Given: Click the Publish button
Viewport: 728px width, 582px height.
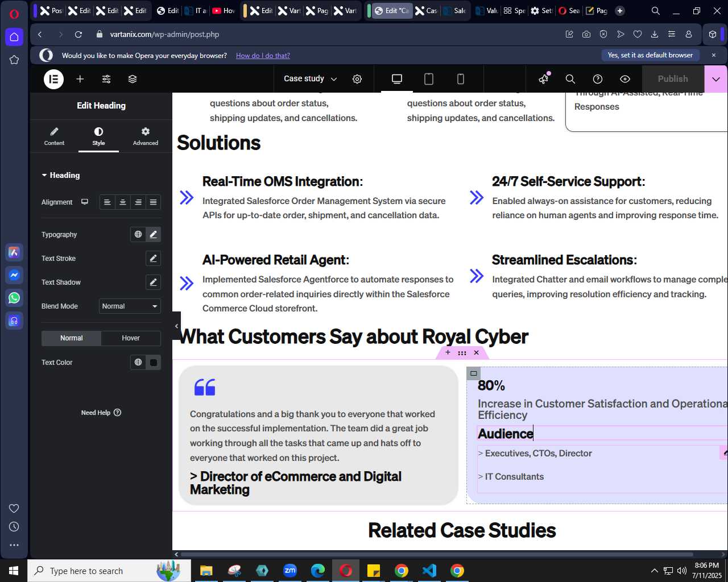Looking at the screenshot, I should click(x=673, y=79).
